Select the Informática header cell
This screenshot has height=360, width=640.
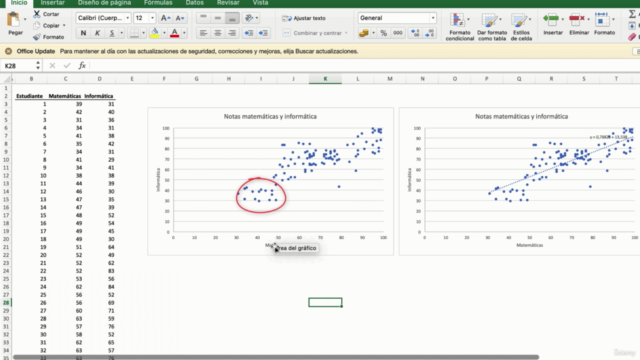pos(99,96)
